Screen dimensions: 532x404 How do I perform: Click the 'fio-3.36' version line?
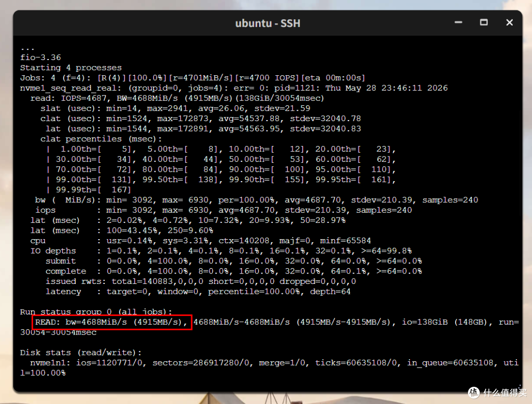click(x=40, y=57)
